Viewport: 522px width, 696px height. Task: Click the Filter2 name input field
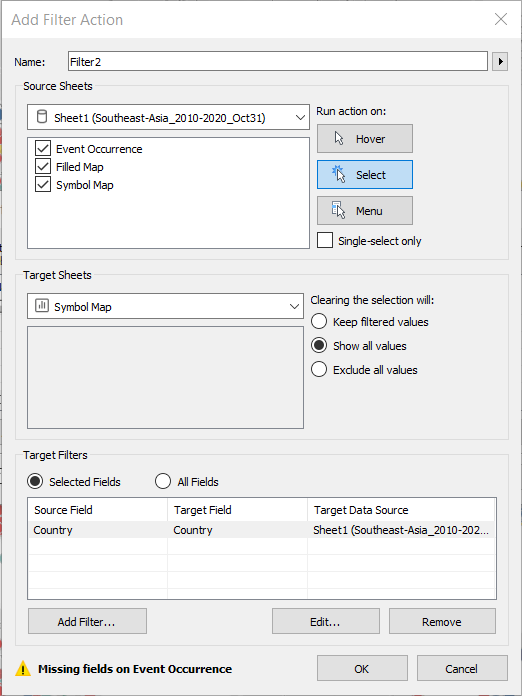pos(278,61)
